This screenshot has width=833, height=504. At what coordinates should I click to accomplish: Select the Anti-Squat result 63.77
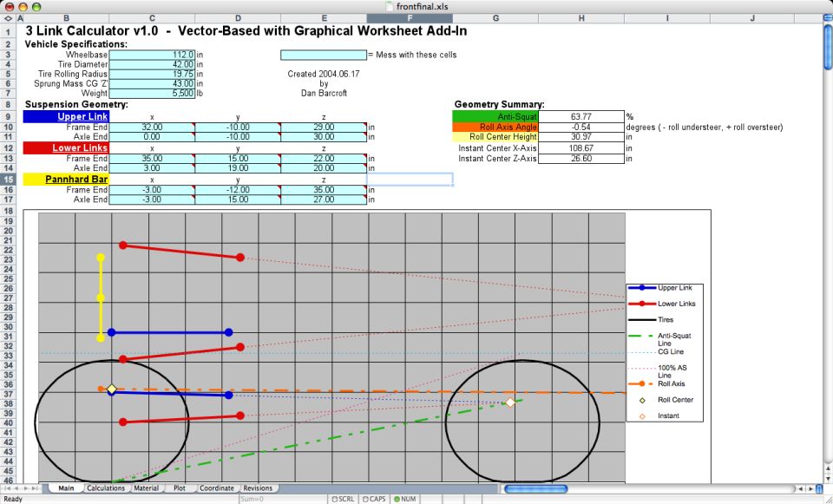tap(581, 116)
